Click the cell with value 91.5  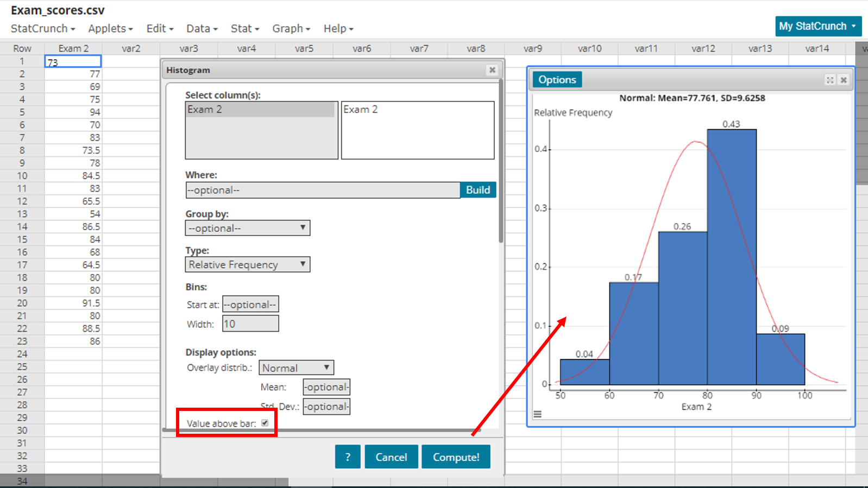click(73, 303)
